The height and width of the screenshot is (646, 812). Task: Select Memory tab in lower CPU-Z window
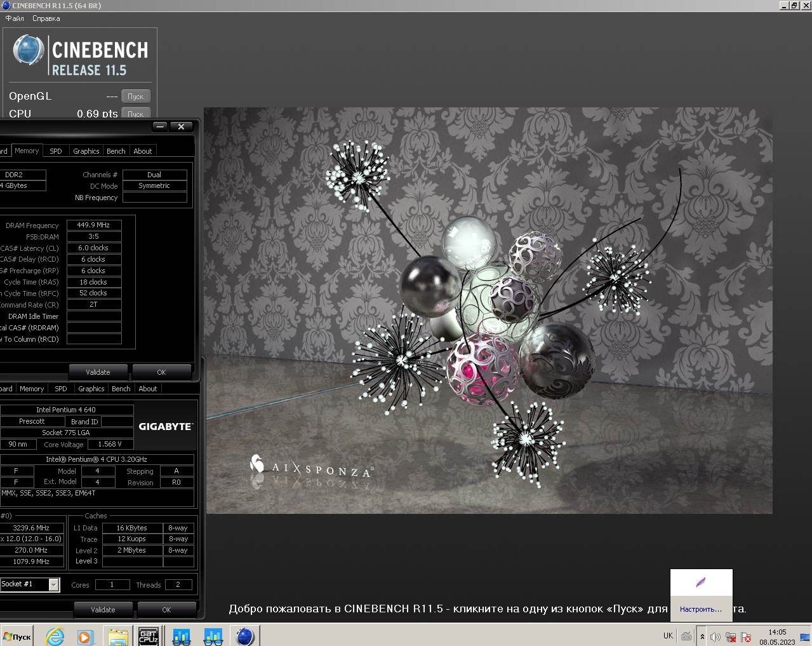pos(32,389)
